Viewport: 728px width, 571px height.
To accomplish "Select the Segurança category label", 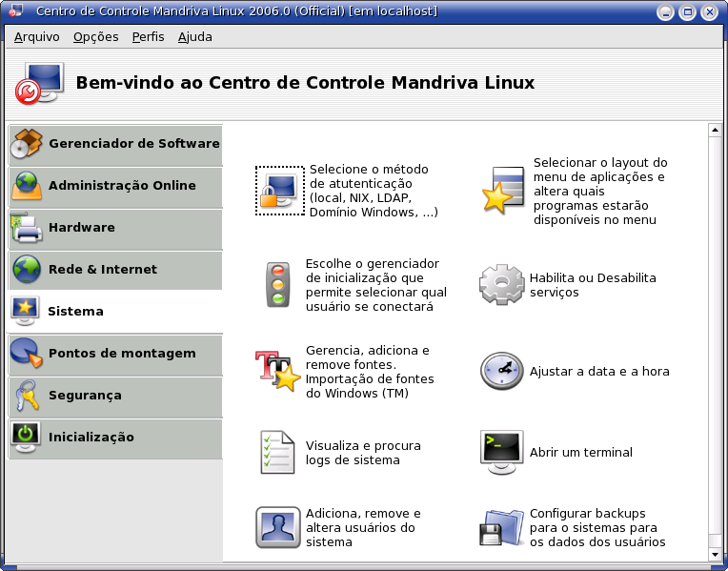I will 85,395.
